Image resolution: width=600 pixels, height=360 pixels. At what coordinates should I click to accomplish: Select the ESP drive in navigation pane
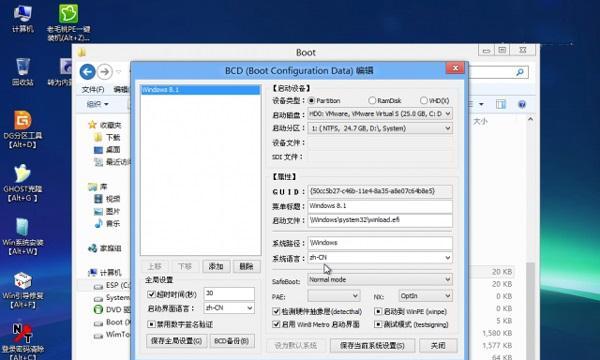pos(112,285)
